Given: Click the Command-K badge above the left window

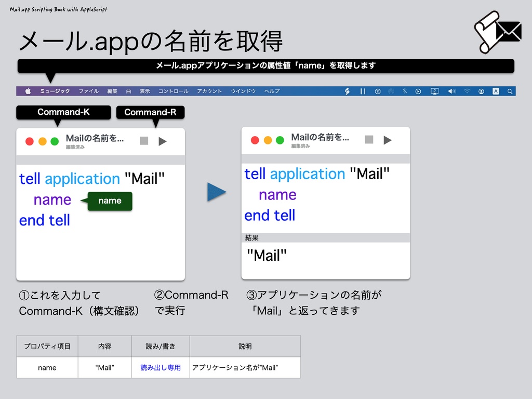Looking at the screenshot, I should (x=63, y=112).
